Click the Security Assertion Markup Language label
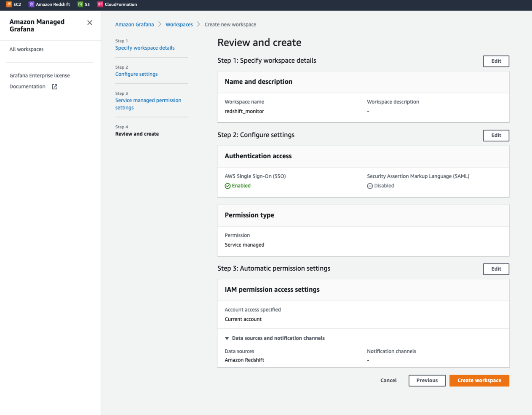The image size is (532, 415). 418,176
